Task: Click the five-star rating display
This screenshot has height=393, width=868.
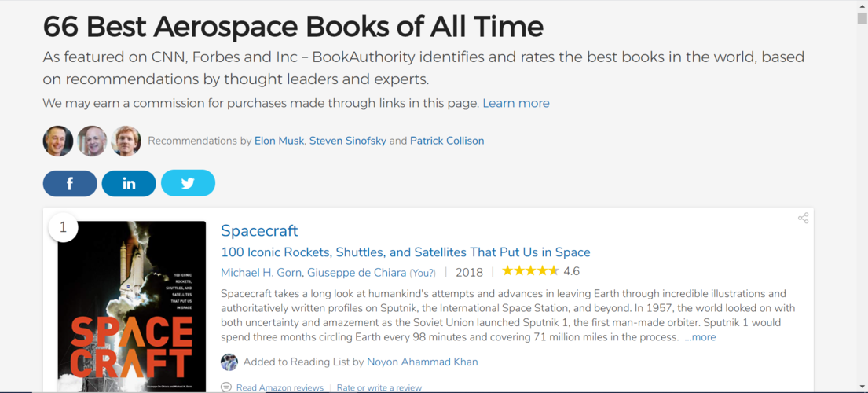Action: (x=530, y=271)
